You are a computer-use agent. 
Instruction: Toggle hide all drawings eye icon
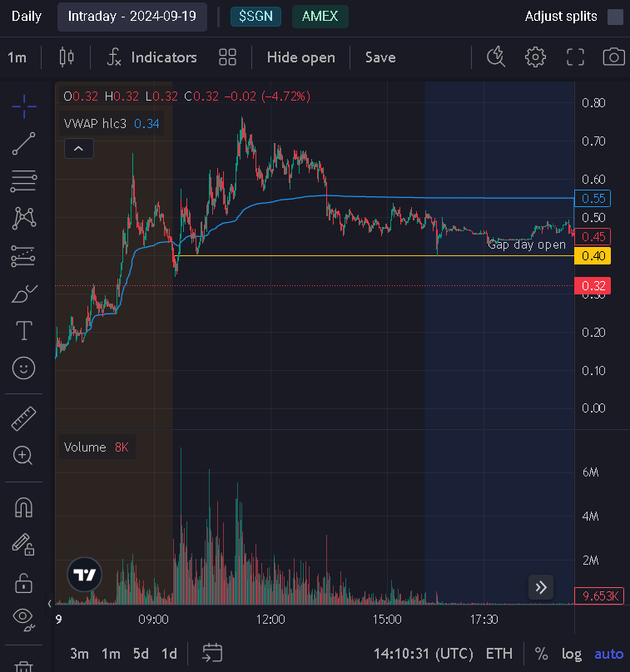(x=24, y=620)
